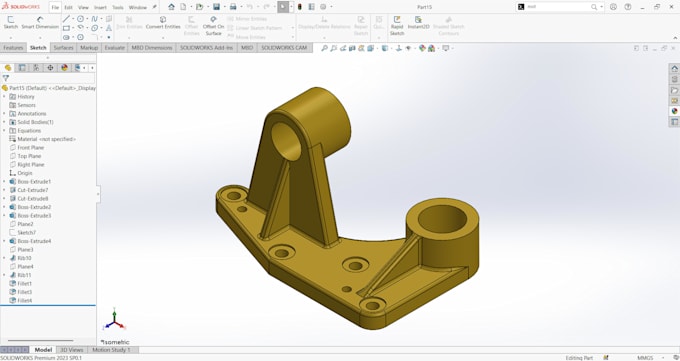This screenshot has width=680, height=361.
Task: Open the Line tool dropdown arrow
Action: coord(73,19)
